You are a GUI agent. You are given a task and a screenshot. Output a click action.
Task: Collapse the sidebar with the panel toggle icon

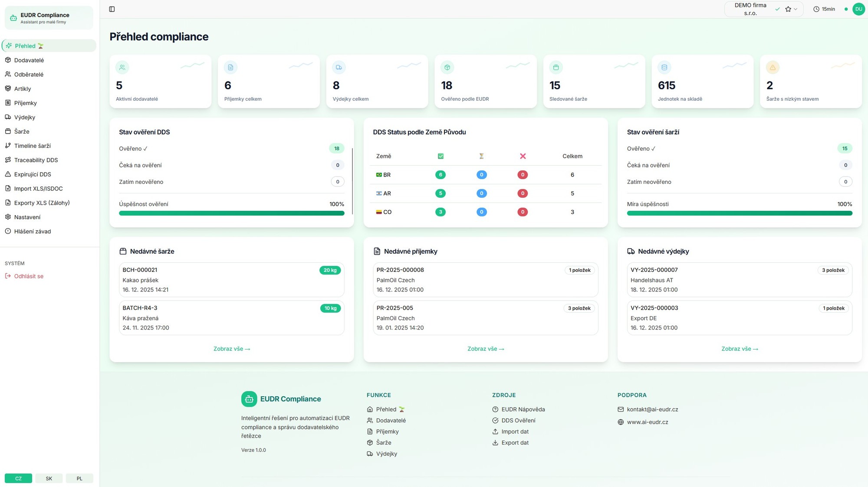tap(112, 9)
